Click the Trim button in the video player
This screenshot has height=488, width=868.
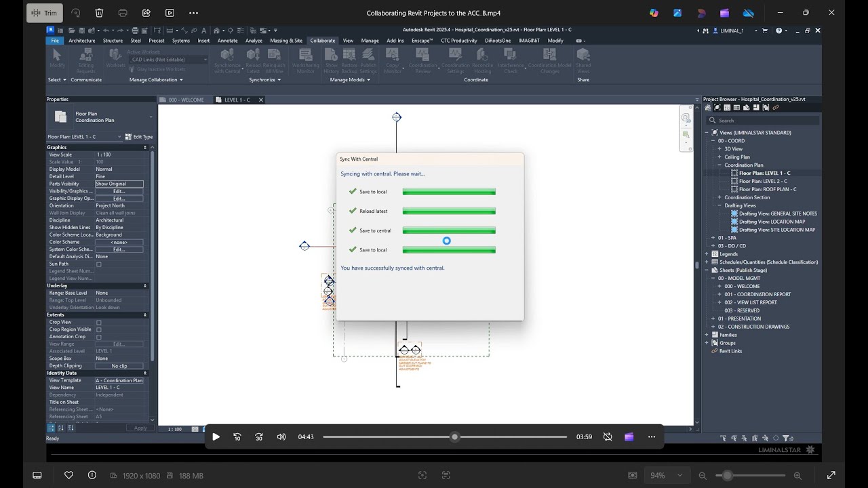click(x=45, y=13)
